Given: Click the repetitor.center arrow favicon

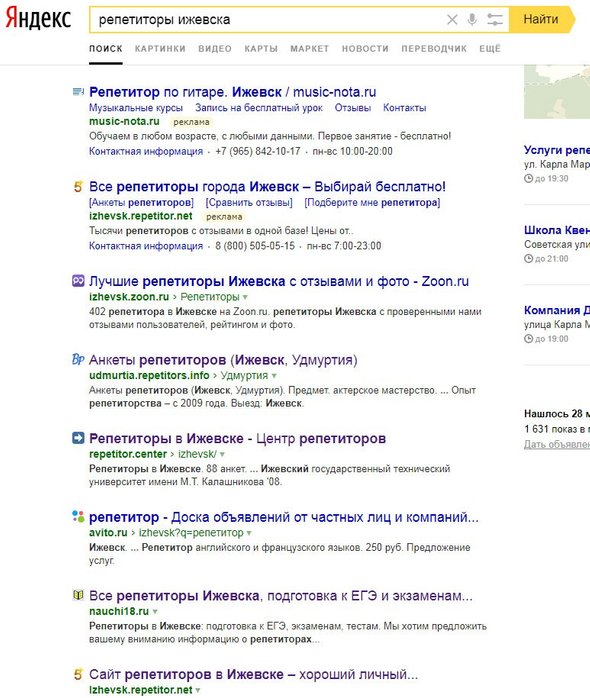Looking at the screenshot, I should tap(78, 438).
